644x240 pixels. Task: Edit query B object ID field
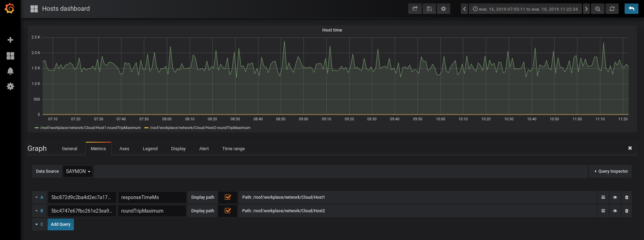82,211
